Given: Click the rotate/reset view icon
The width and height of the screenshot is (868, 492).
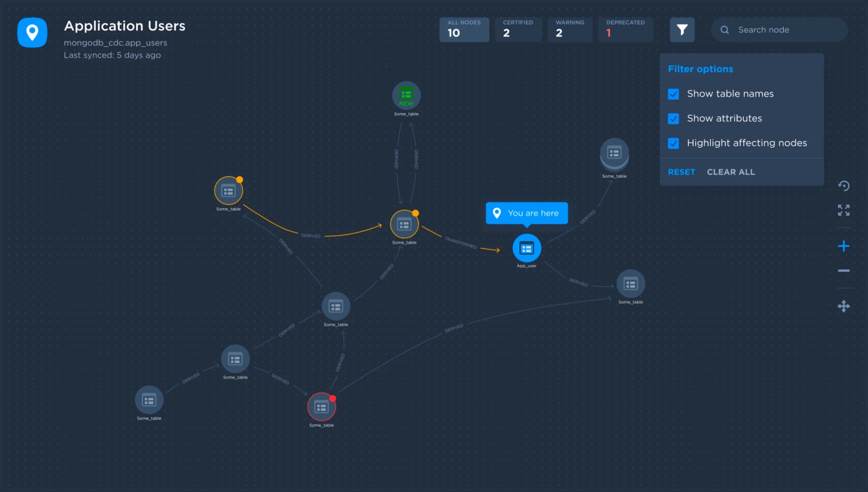Looking at the screenshot, I should pyautogui.click(x=843, y=186).
